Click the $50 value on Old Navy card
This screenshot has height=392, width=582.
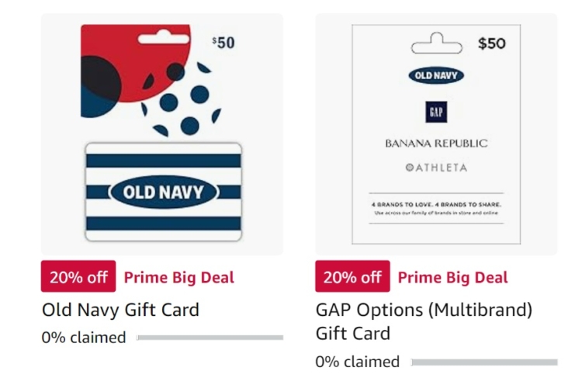[x=223, y=43]
